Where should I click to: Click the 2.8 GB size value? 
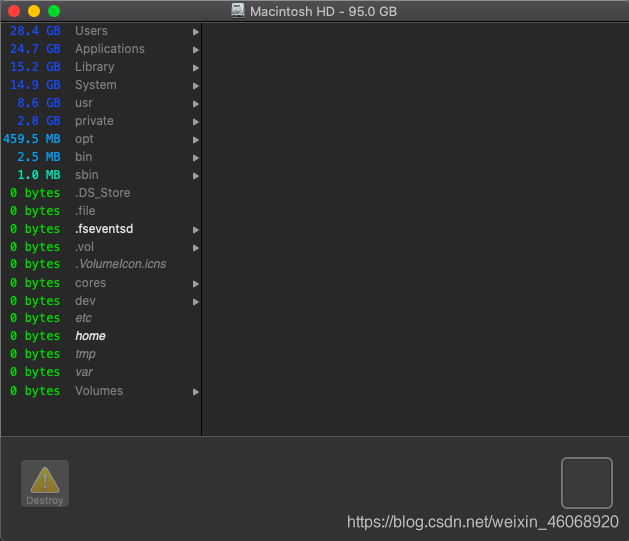[x=39, y=121]
